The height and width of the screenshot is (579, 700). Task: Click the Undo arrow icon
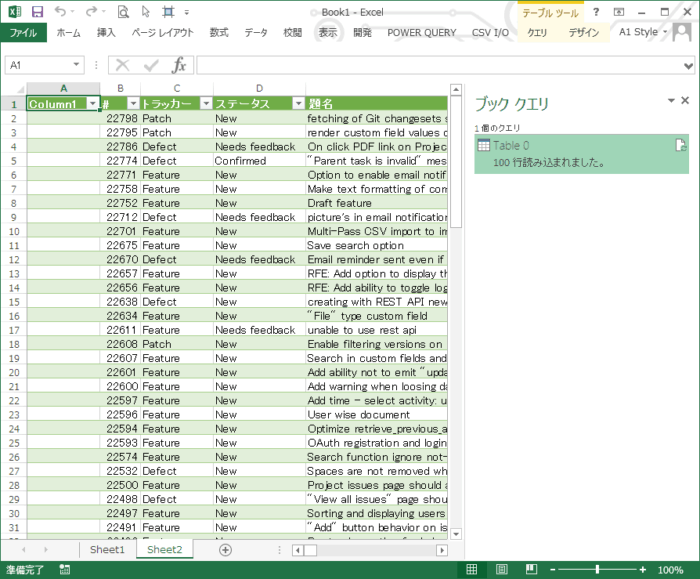(x=61, y=12)
